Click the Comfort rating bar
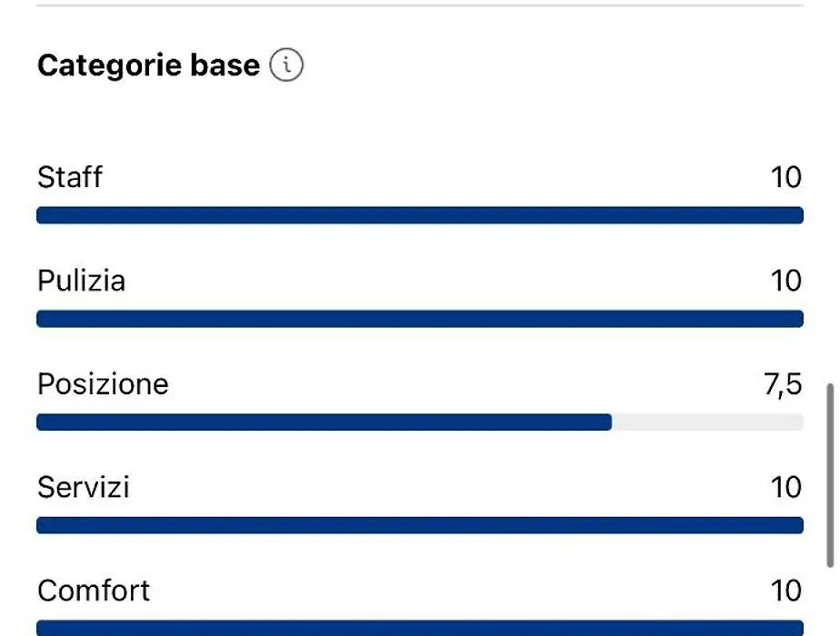 pyautogui.click(x=420, y=628)
